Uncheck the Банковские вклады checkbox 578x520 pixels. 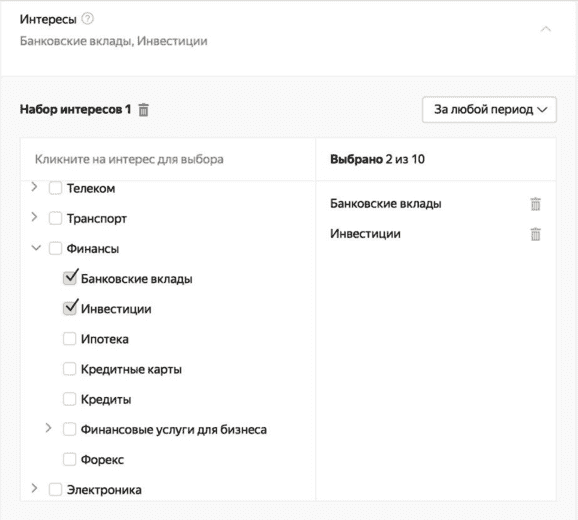pos(69,278)
